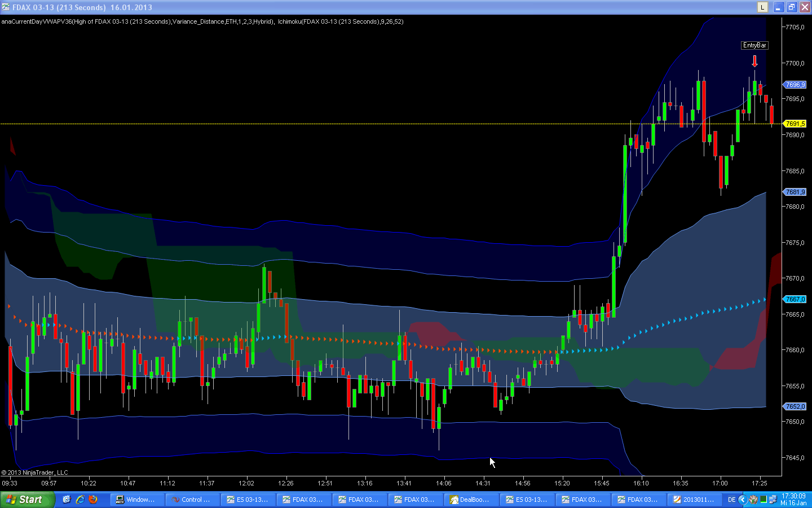Click the 17:25 time axis label
Viewport: 812px width, 508px height.
click(760, 483)
